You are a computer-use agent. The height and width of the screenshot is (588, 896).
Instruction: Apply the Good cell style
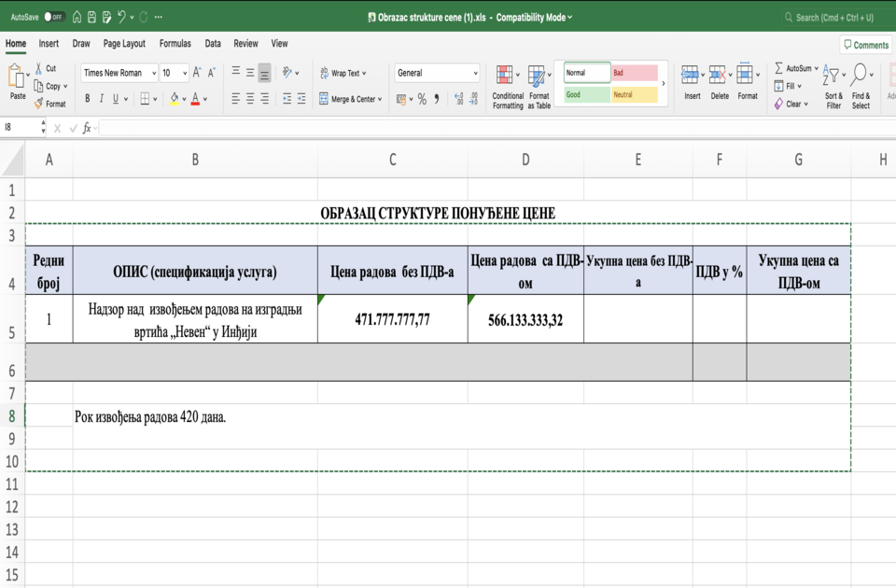(x=586, y=94)
